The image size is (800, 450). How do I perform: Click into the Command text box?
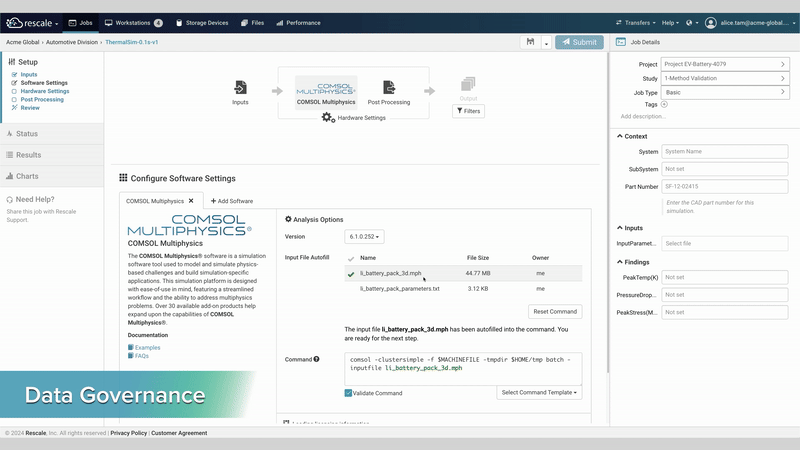(x=463, y=369)
